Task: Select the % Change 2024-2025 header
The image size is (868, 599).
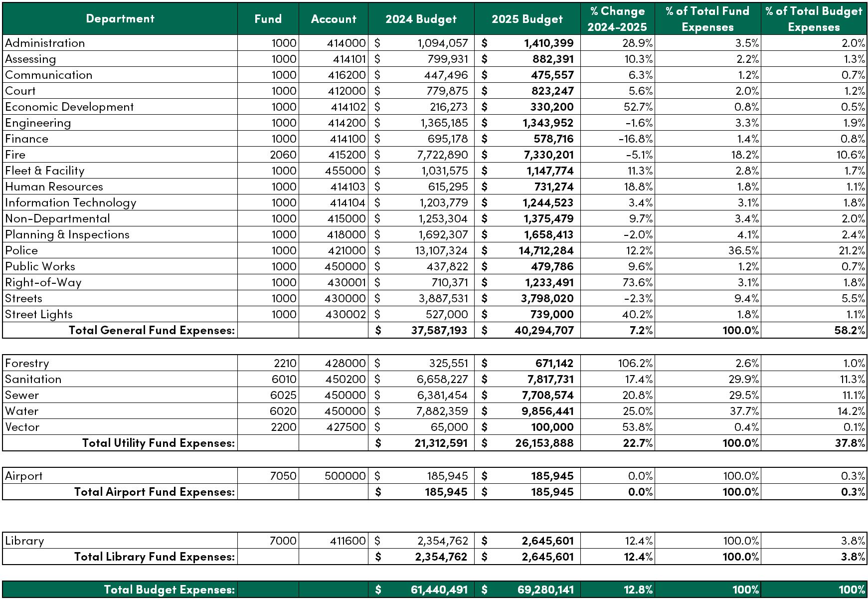Action: (x=617, y=19)
